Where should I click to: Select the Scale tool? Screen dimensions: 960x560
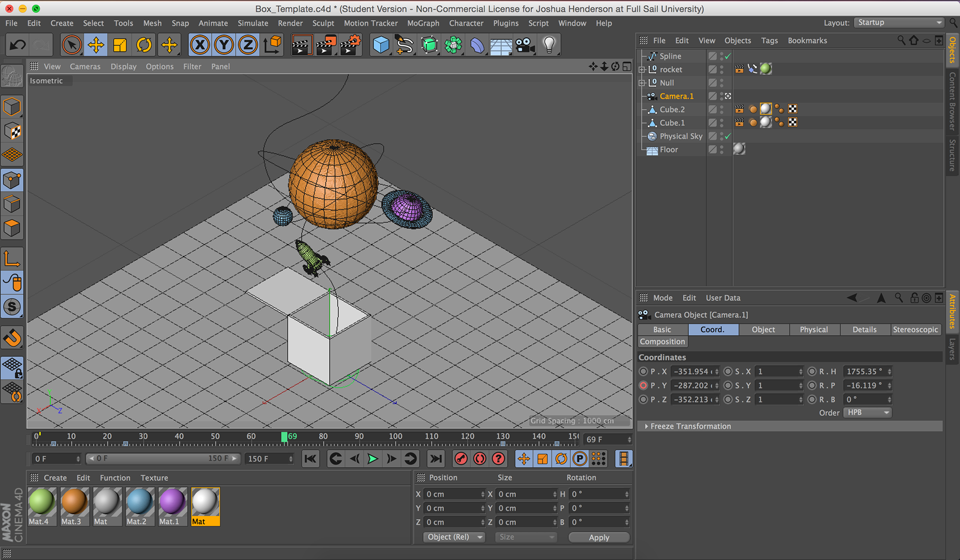[120, 45]
